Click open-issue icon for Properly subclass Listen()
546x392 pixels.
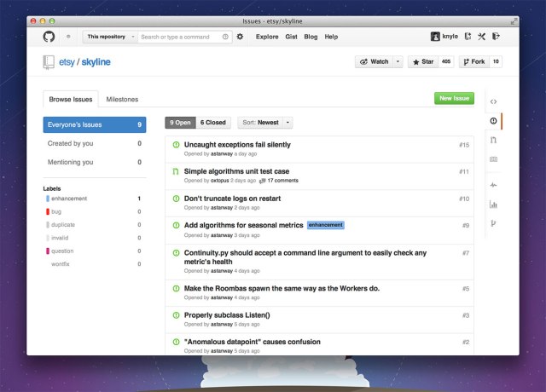177,315
